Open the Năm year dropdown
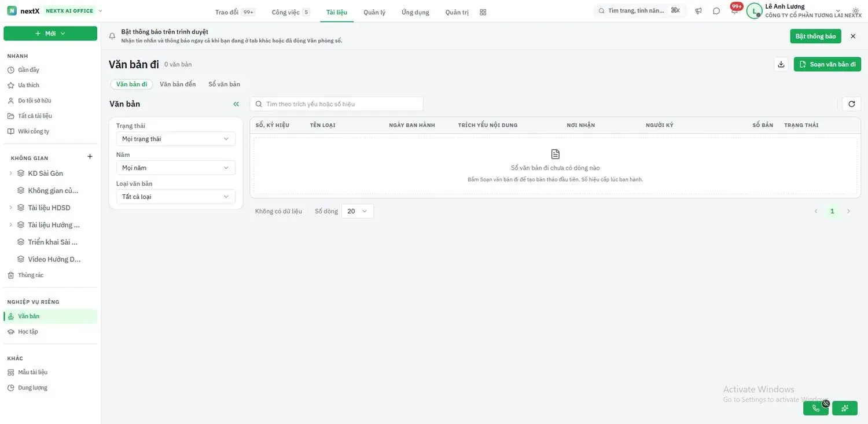Screen dimensions: 868x424 (x=176, y=168)
